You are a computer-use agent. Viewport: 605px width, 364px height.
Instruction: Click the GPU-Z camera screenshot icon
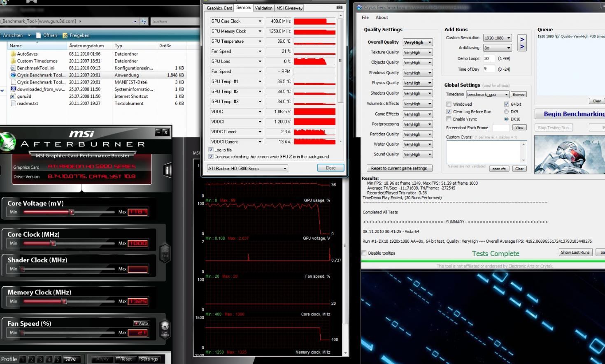pos(339,7)
